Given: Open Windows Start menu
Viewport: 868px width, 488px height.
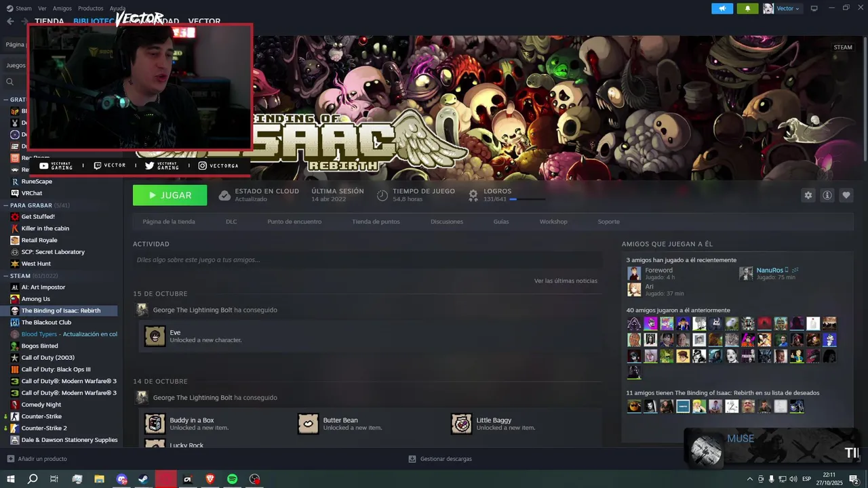Looking at the screenshot, I should coord(11,479).
